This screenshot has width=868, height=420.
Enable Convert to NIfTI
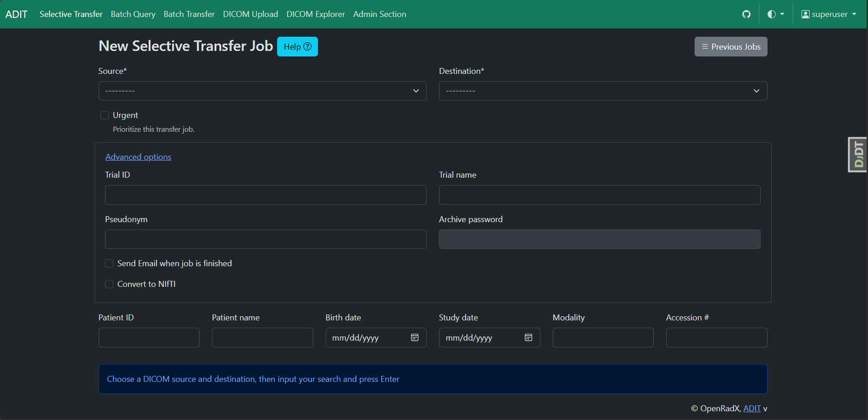[109, 284]
